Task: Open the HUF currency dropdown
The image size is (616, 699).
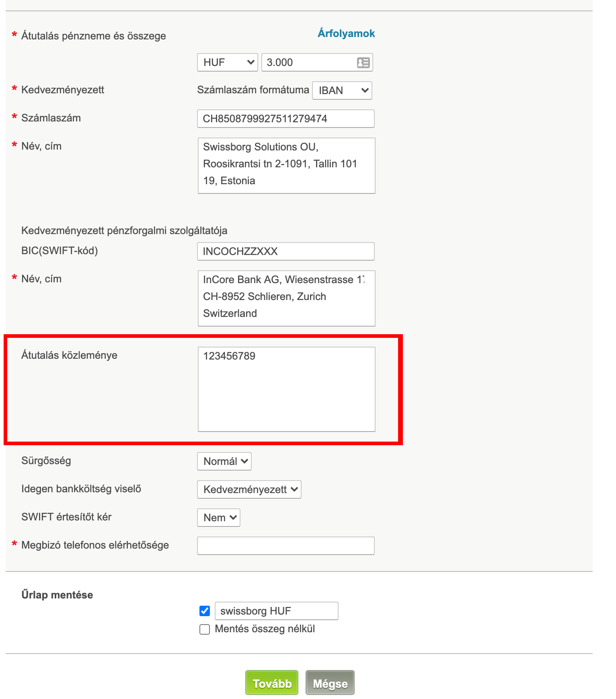Action: [x=227, y=63]
